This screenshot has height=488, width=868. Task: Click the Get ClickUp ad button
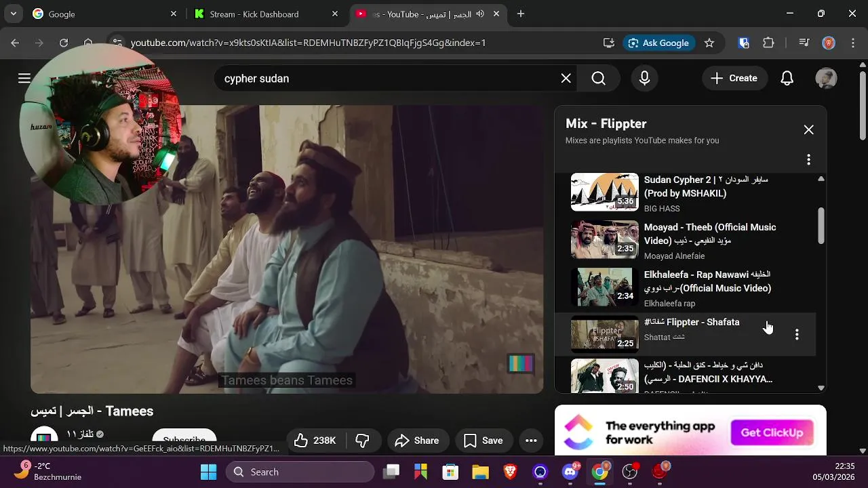pyautogui.click(x=772, y=432)
